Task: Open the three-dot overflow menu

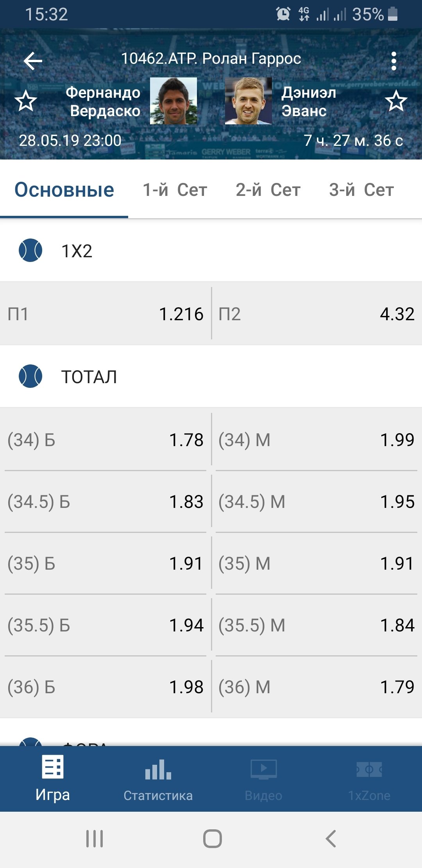Action: (x=394, y=61)
